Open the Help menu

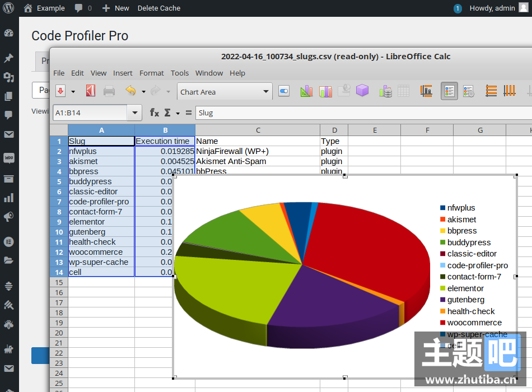(x=237, y=73)
